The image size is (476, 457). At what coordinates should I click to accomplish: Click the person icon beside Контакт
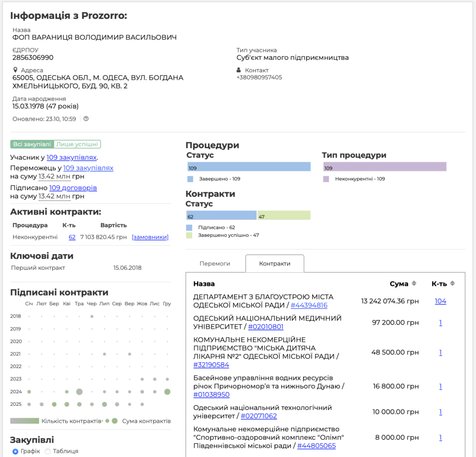coord(239,70)
